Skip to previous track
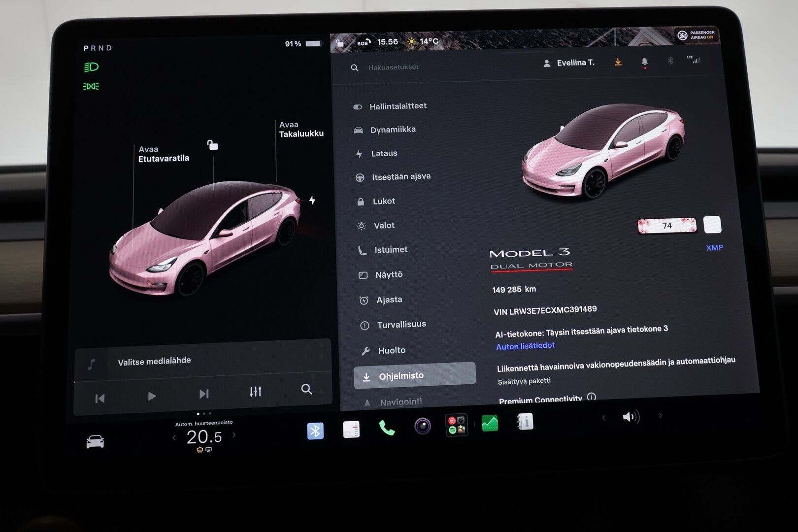Screen dimensions: 798x532 click(x=100, y=399)
